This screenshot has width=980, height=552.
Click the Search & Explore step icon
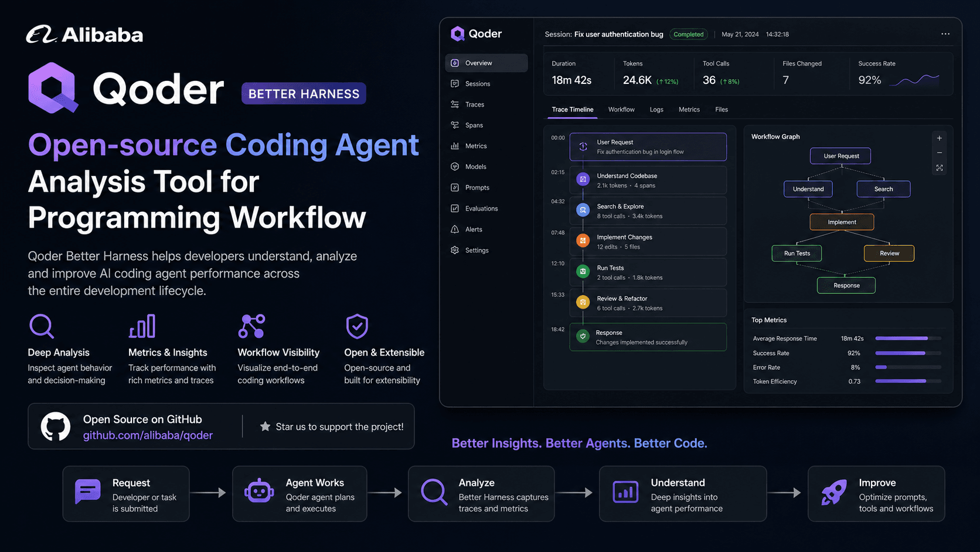583,209
